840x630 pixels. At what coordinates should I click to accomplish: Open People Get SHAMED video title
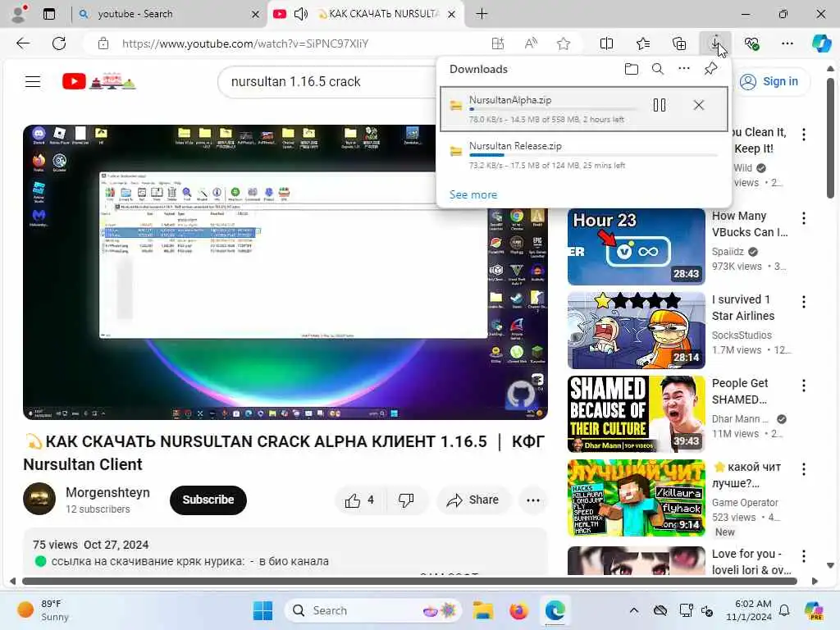click(x=740, y=391)
